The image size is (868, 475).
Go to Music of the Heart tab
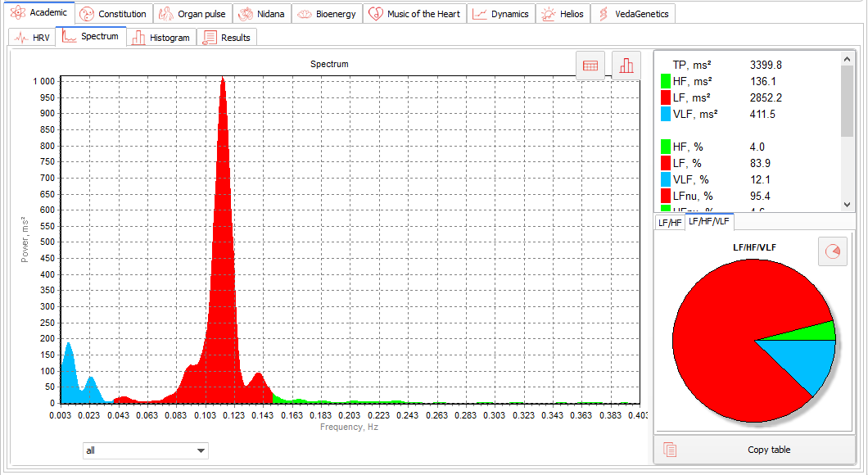415,14
